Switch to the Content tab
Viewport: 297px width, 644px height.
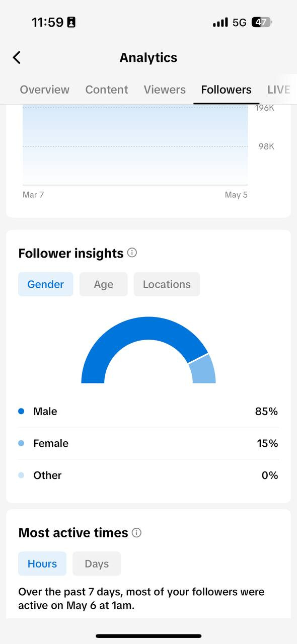click(107, 90)
